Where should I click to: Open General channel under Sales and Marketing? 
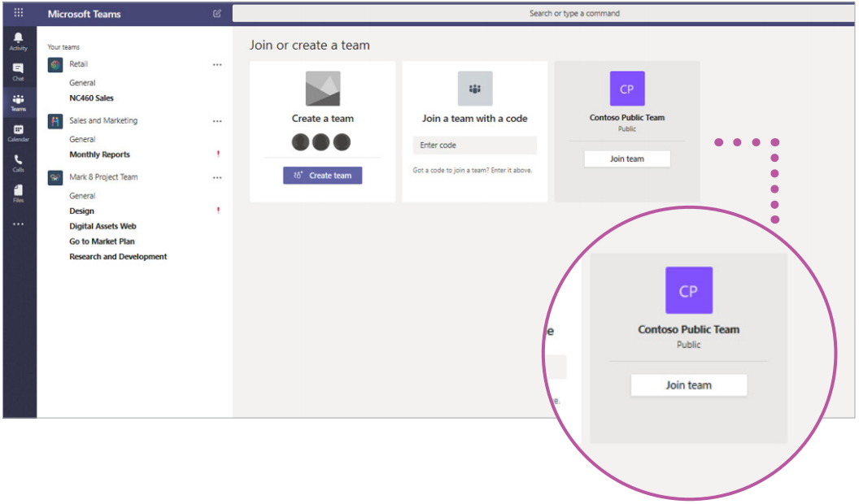tap(82, 139)
